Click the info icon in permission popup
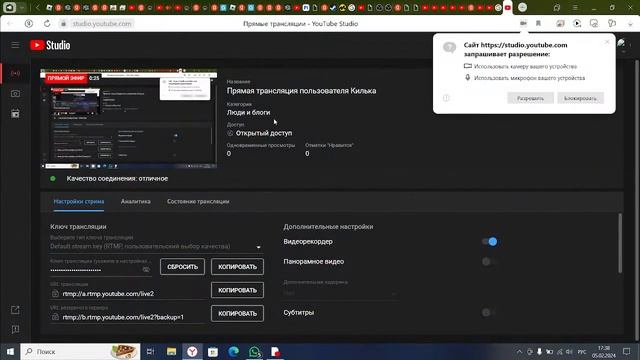 [x=446, y=98]
